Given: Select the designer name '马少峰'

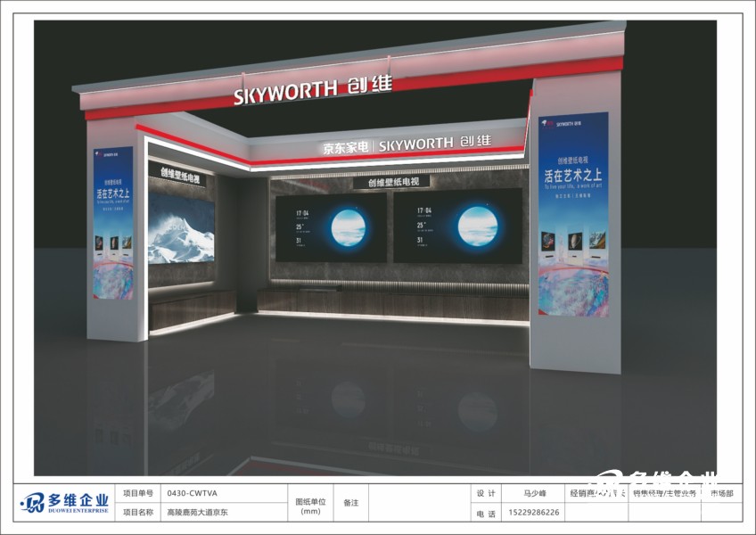Looking at the screenshot, I should point(534,493).
